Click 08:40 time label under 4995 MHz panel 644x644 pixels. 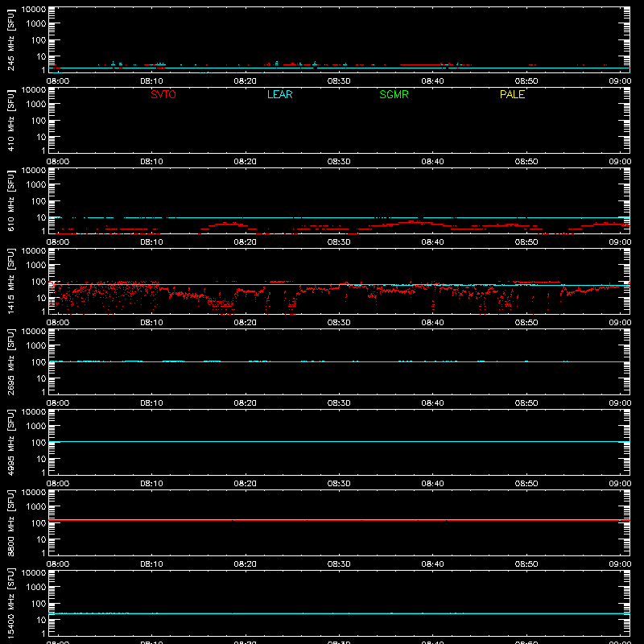432,484
